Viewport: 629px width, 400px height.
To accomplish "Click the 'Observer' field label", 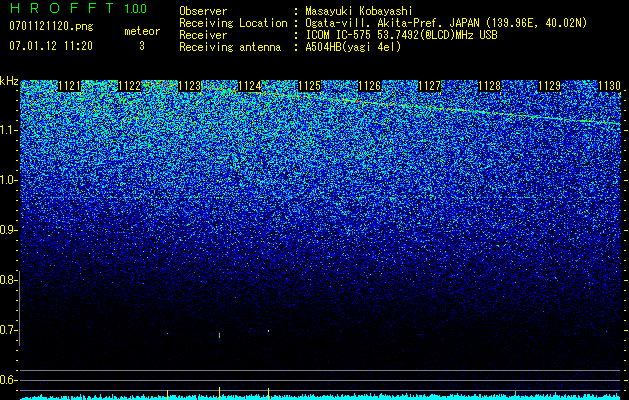I will 203,11.
